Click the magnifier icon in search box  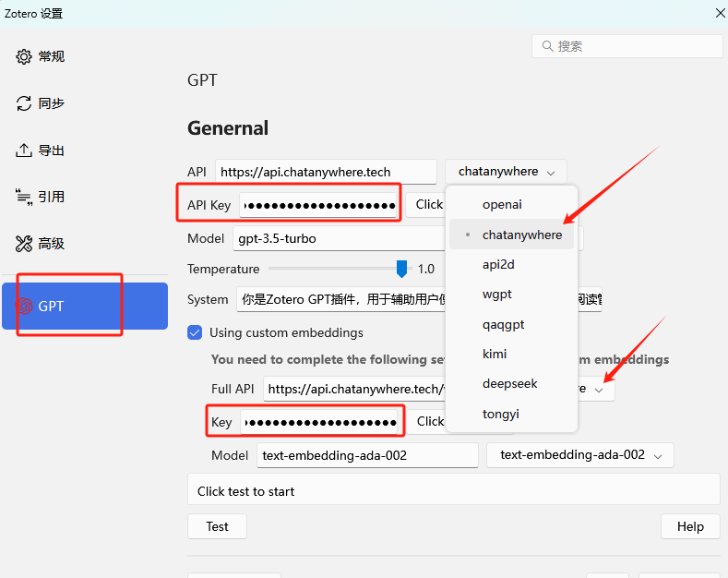tap(547, 46)
